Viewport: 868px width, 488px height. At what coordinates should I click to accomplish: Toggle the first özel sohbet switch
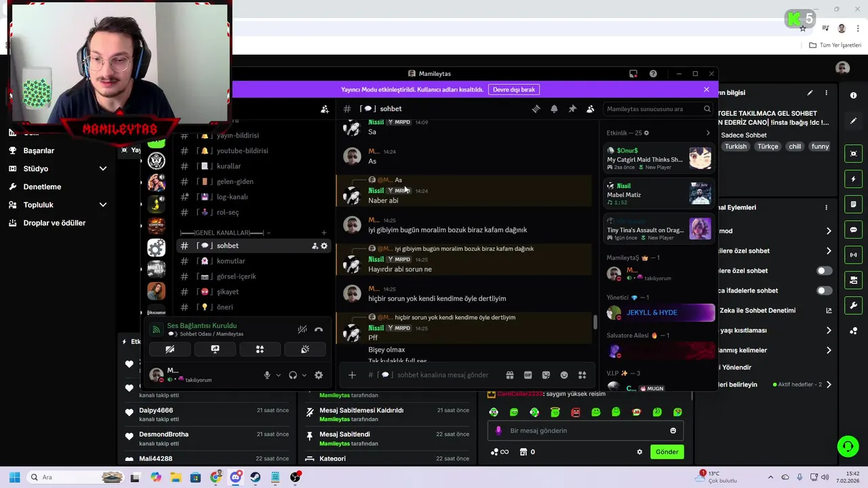pos(824,270)
